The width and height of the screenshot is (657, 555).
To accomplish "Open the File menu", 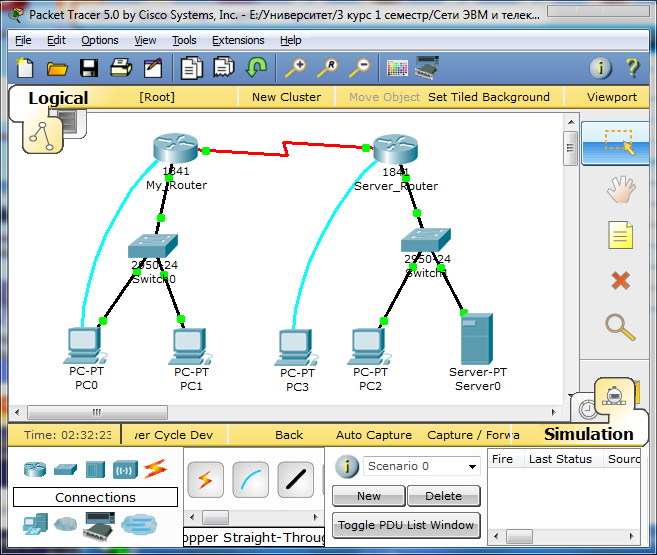I will [23, 40].
